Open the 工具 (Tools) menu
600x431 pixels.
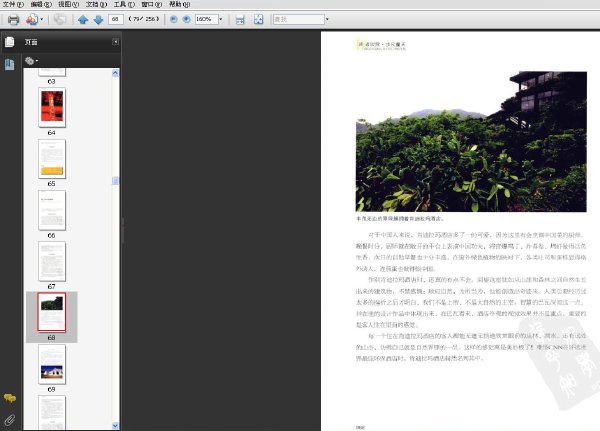(x=124, y=4)
